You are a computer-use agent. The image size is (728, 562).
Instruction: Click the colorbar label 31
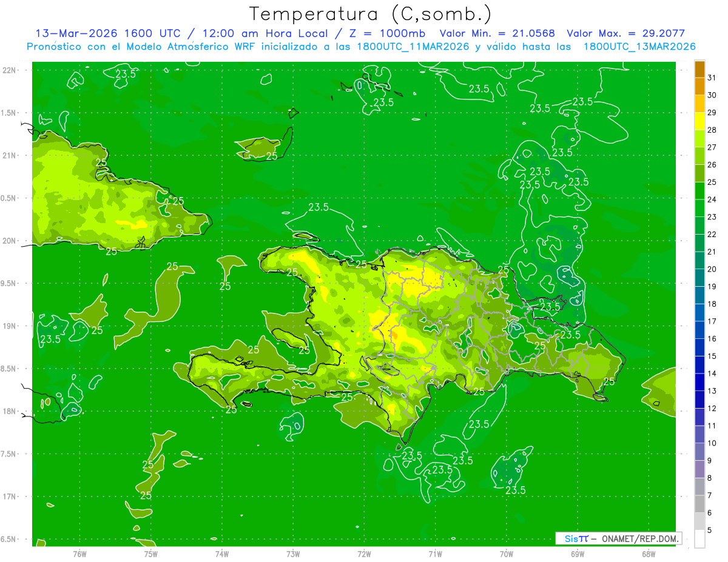coord(712,78)
